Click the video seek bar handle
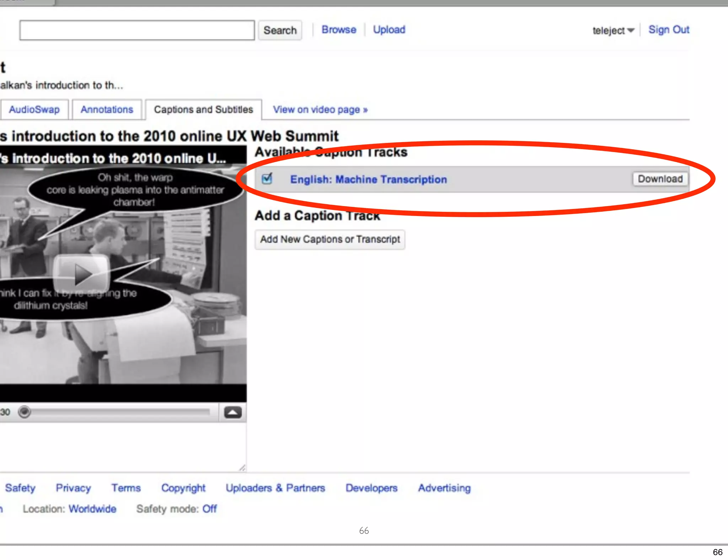 point(25,412)
